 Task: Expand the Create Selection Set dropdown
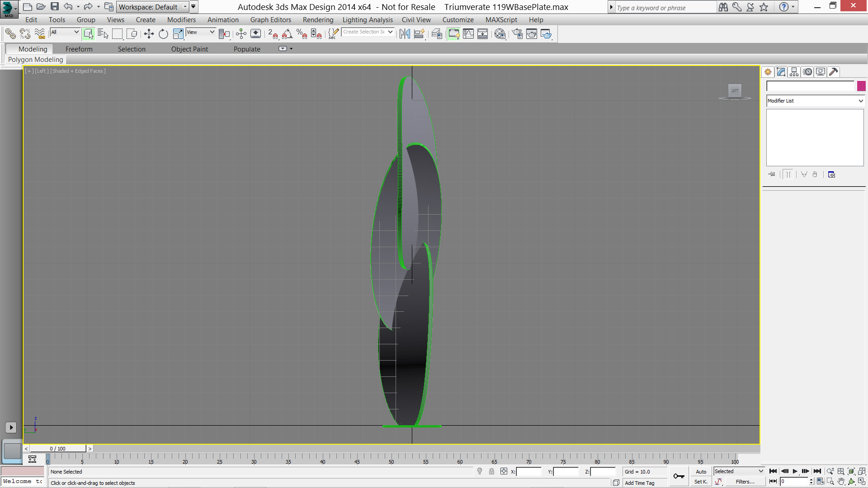tap(390, 32)
